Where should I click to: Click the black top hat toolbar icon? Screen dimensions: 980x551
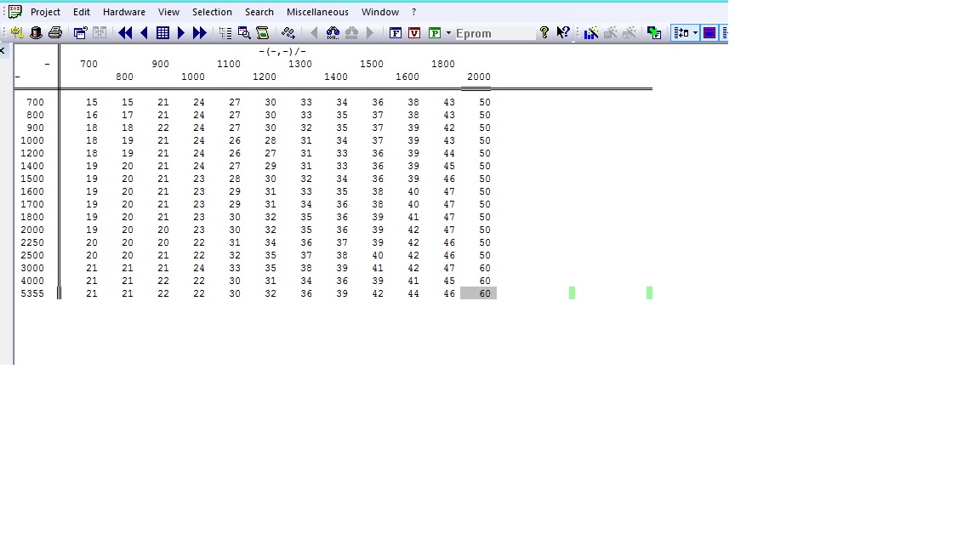37,33
